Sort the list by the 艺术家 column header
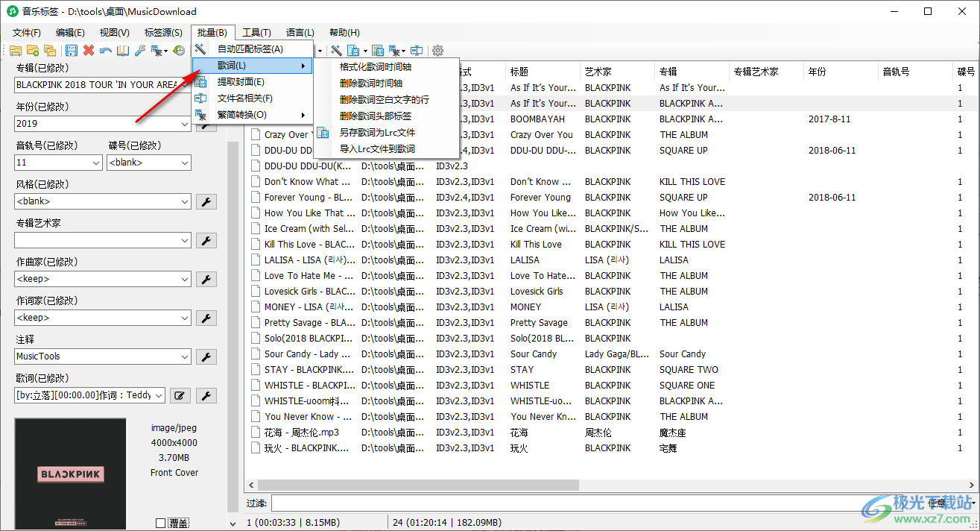 point(598,72)
